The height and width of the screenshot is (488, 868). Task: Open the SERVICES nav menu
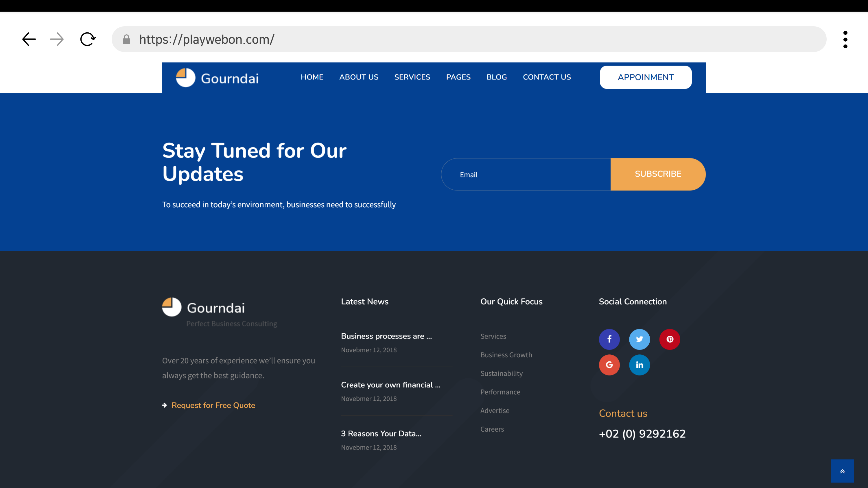(x=412, y=77)
